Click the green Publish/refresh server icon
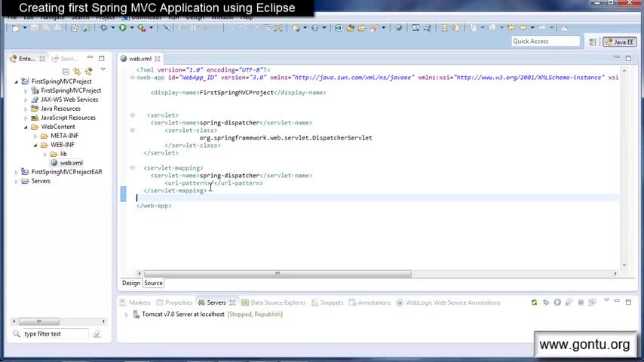 pyautogui.click(x=534, y=302)
